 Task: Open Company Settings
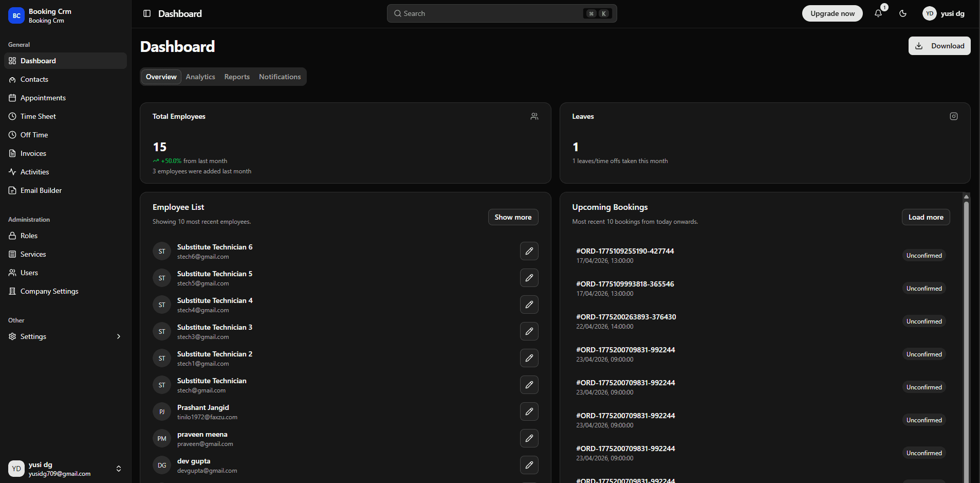65,291
